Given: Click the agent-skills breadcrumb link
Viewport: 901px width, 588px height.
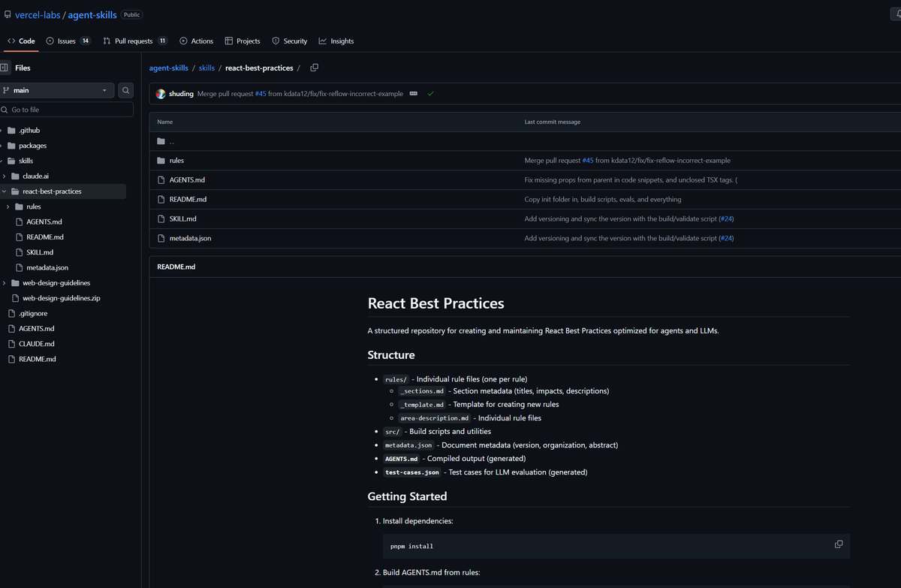Looking at the screenshot, I should coord(169,68).
